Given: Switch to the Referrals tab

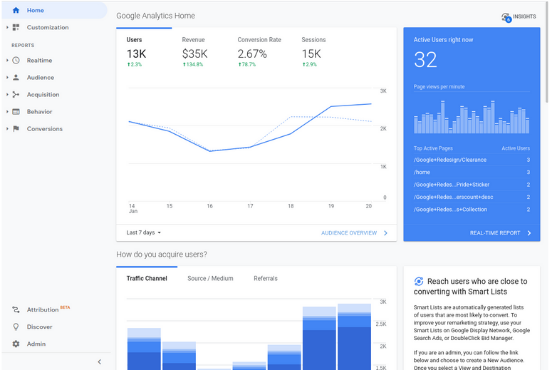Looking at the screenshot, I should click(x=266, y=278).
